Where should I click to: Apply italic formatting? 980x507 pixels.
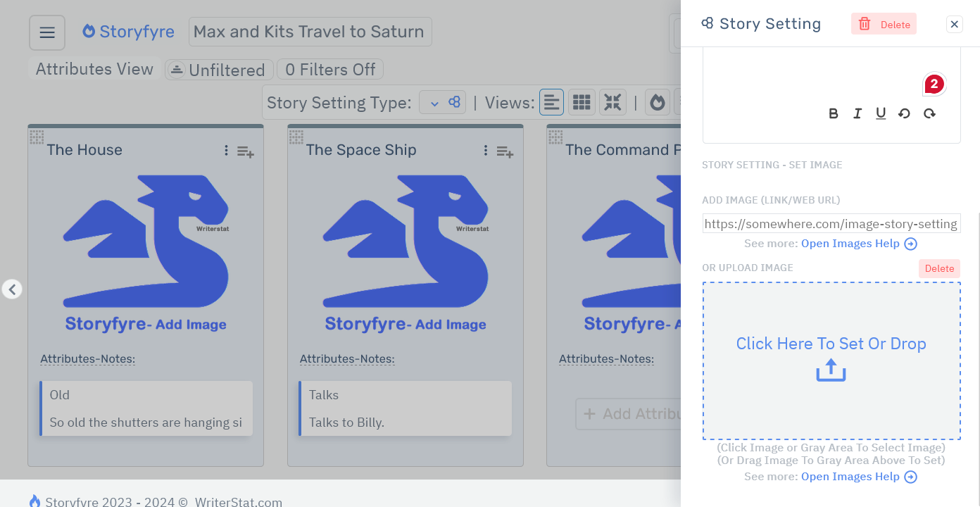click(857, 113)
